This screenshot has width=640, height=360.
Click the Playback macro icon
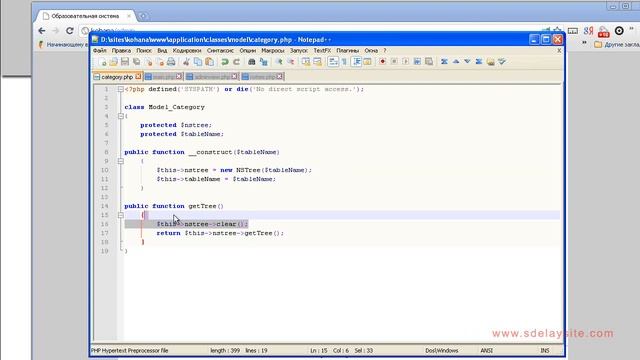click(x=405, y=62)
